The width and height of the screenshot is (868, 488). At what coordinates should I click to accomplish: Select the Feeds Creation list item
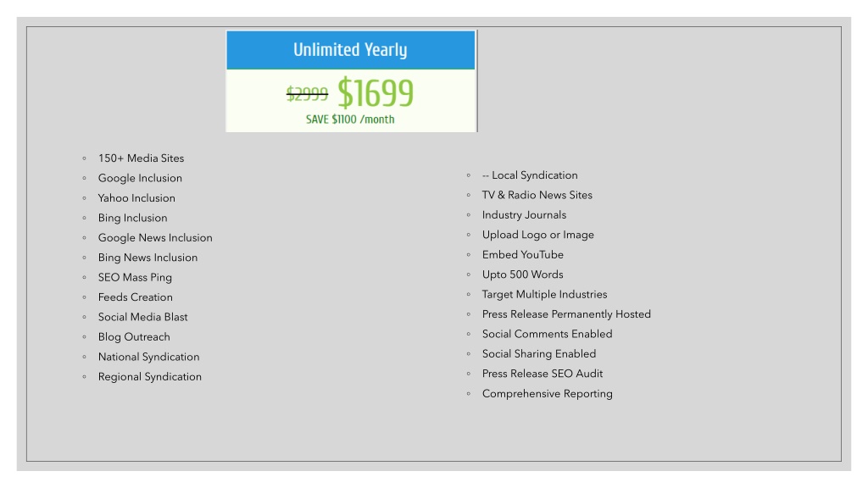click(136, 297)
